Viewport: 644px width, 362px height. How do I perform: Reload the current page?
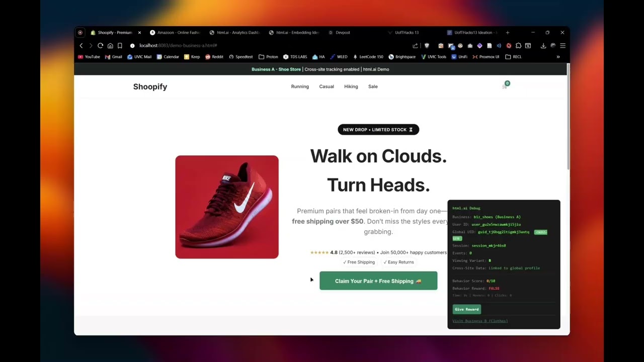[100, 46]
